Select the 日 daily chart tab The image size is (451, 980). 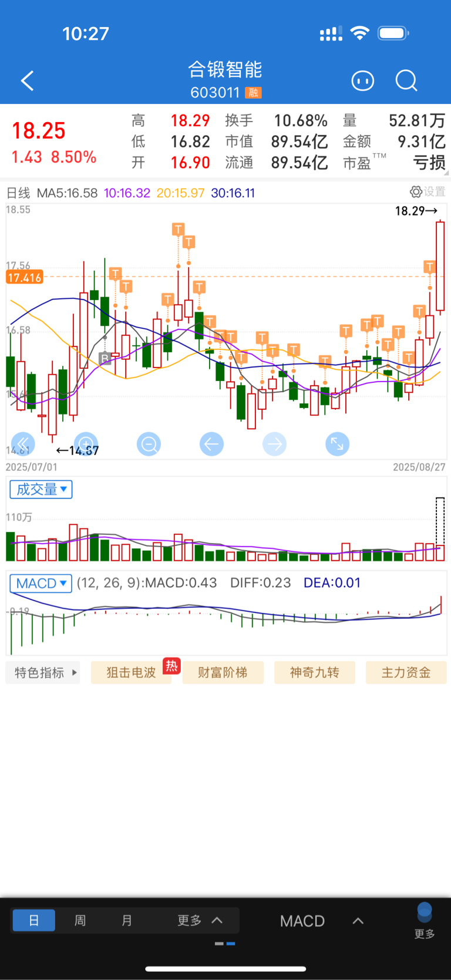pyautogui.click(x=34, y=920)
